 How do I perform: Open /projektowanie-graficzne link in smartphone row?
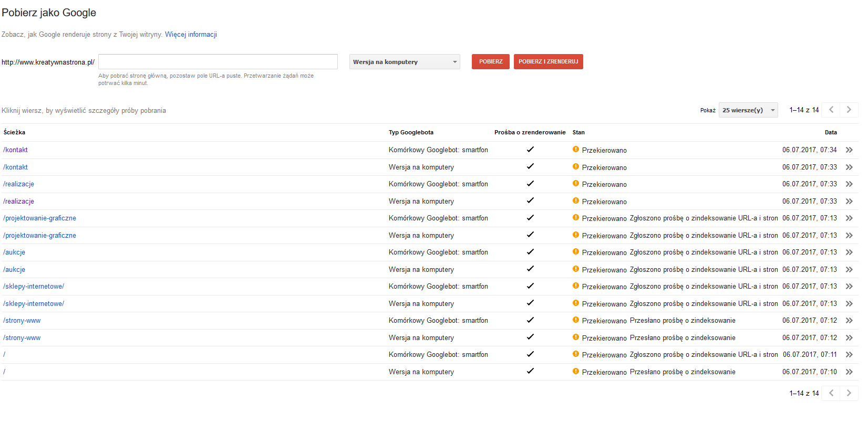(39, 218)
